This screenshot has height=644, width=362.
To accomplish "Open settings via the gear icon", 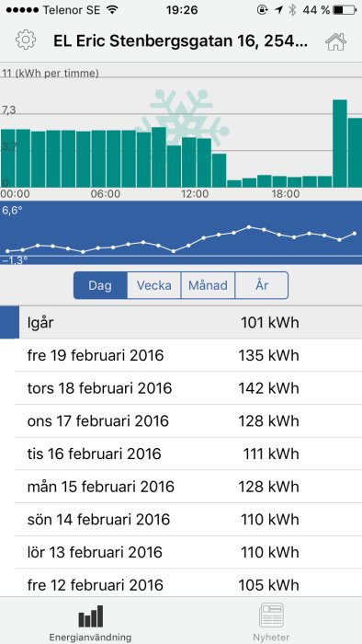I will click(x=26, y=40).
